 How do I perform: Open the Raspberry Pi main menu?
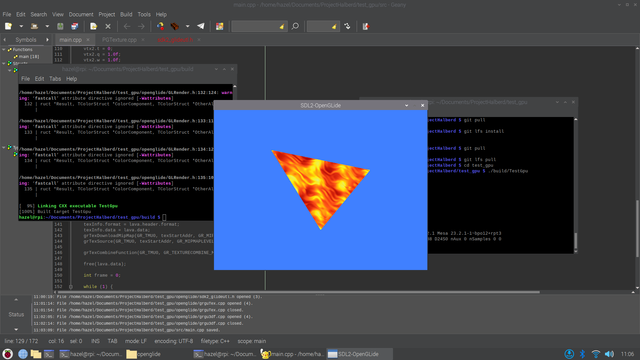pos(8,354)
